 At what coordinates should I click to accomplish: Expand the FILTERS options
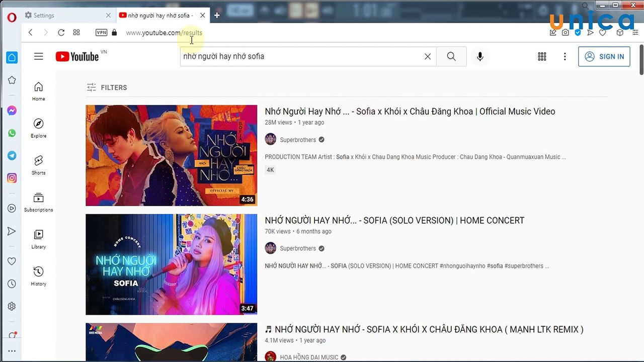(x=107, y=87)
